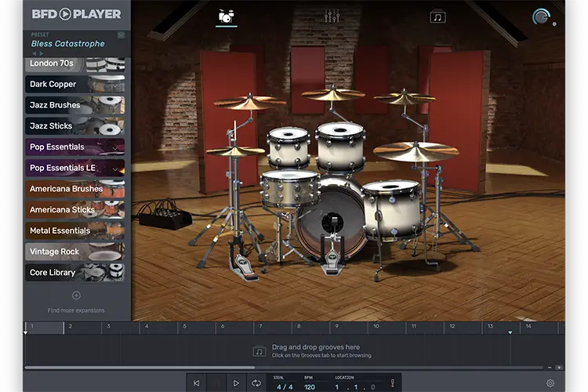This screenshot has height=392, width=588.
Task: Click the preset save checkmark icon
Action: pos(121,34)
